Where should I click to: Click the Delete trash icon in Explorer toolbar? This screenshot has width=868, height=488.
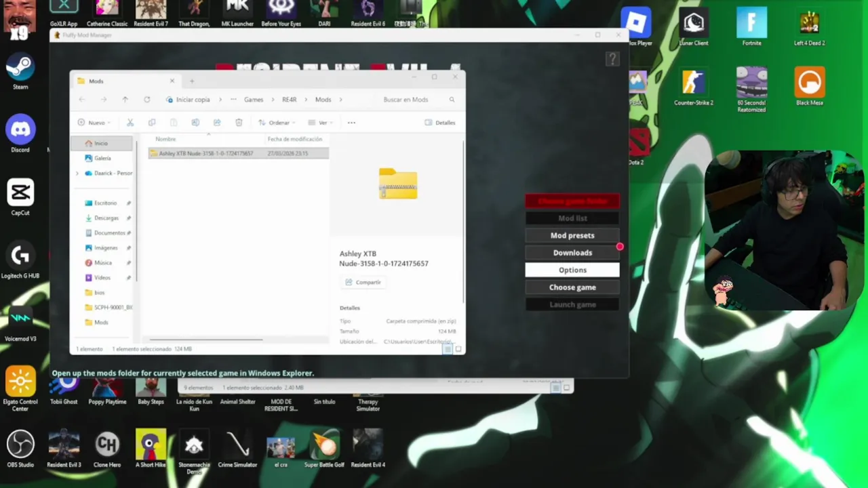pos(239,123)
